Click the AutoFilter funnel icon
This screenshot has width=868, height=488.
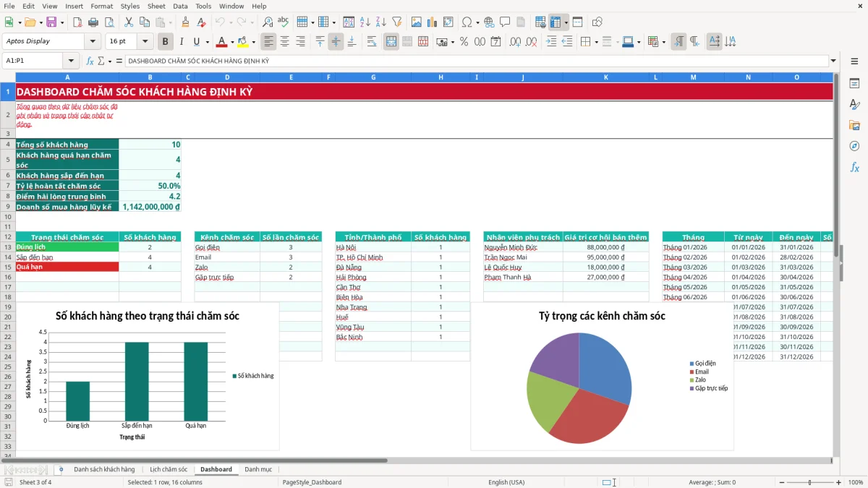click(397, 22)
